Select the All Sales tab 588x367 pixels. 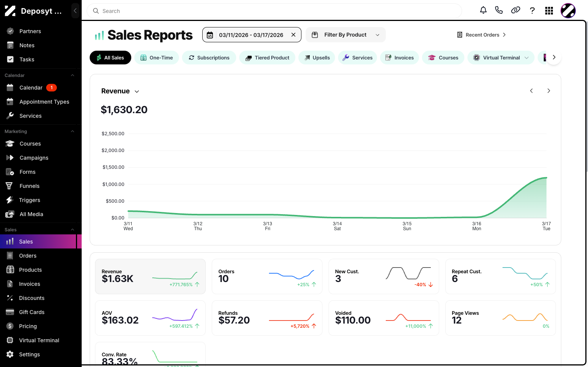tap(110, 58)
